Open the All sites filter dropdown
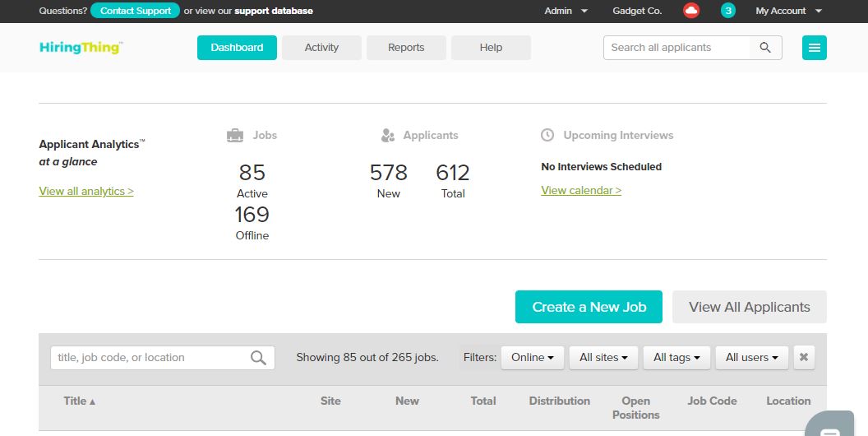Viewport: 868px width, 436px height. (x=603, y=357)
